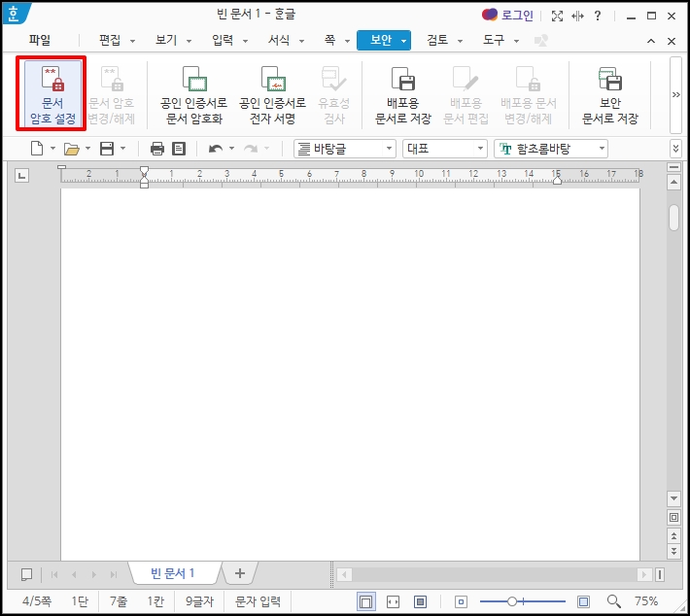Click the 4/5쪽 page indicator
This screenshot has width=690, height=616.
37,601
